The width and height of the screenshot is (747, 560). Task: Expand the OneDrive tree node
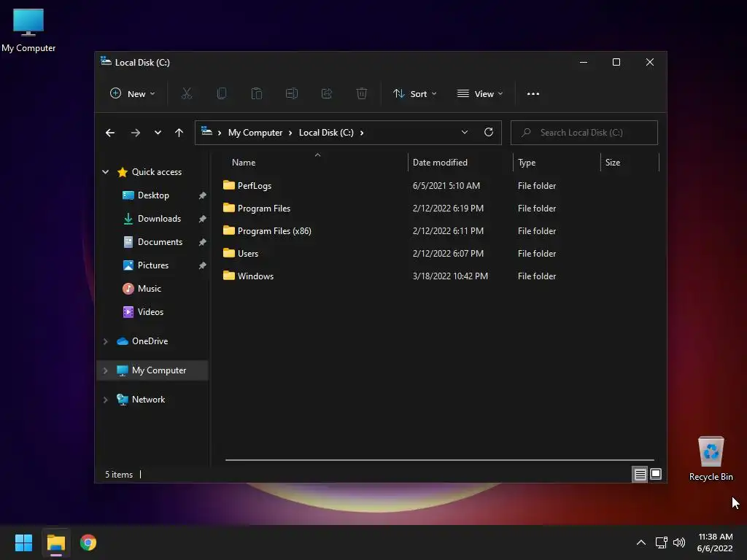[105, 341]
